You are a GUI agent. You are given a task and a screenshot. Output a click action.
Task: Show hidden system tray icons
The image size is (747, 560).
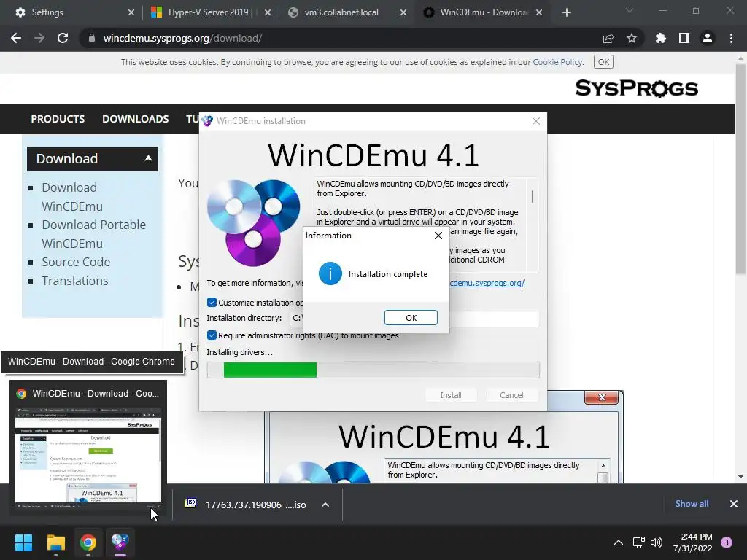[x=618, y=542]
